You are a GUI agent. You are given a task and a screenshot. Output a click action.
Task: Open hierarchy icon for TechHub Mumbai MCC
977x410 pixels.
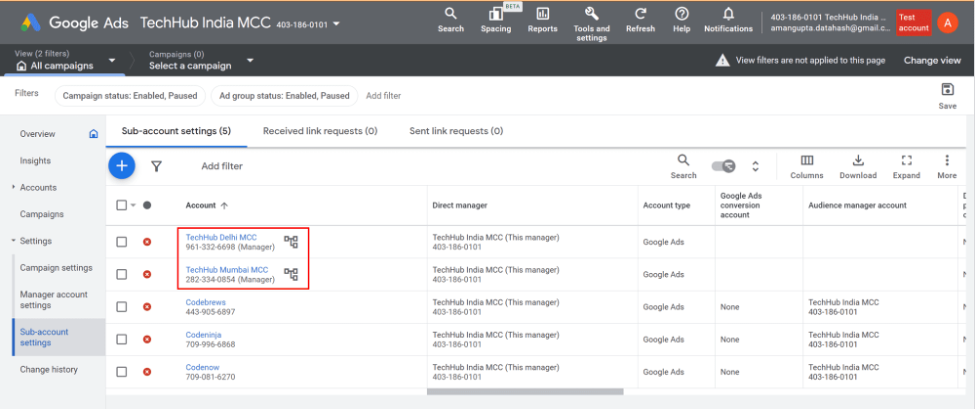tap(291, 274)
